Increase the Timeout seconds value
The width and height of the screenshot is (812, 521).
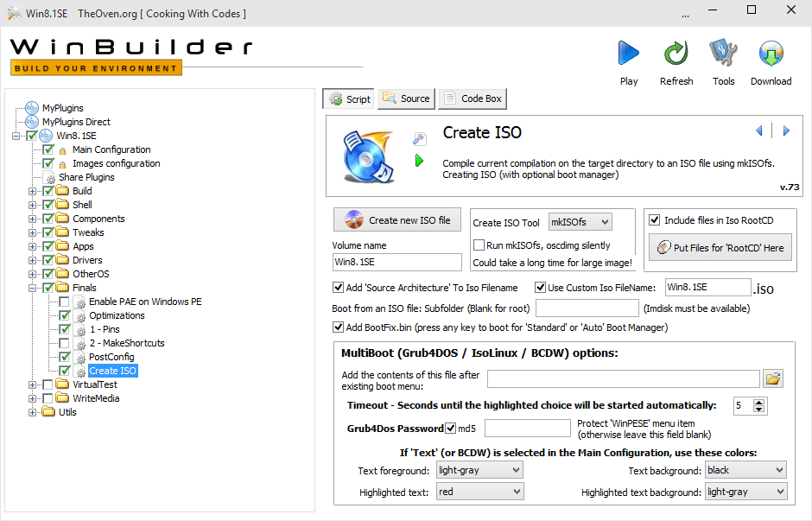point(758,402)
